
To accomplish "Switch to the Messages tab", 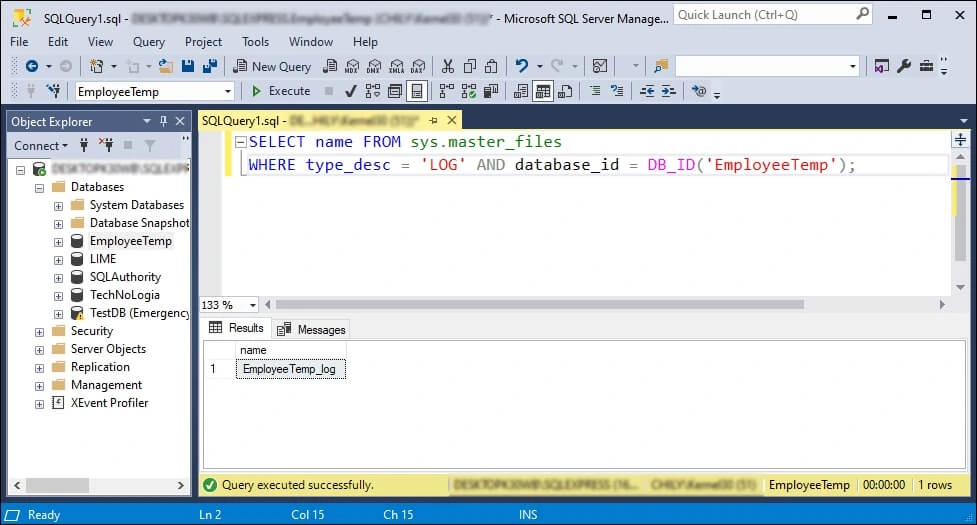I will click(x=311, y=329).
